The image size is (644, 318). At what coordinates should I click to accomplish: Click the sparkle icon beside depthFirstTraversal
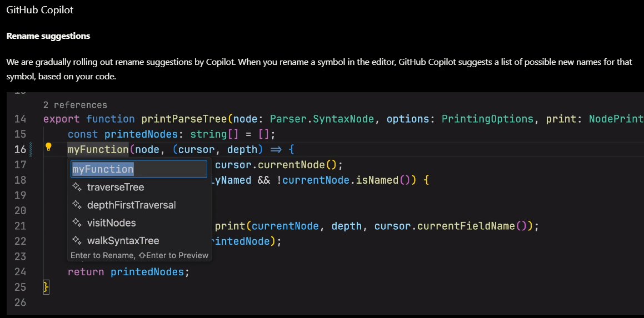[x=77, y=205]
